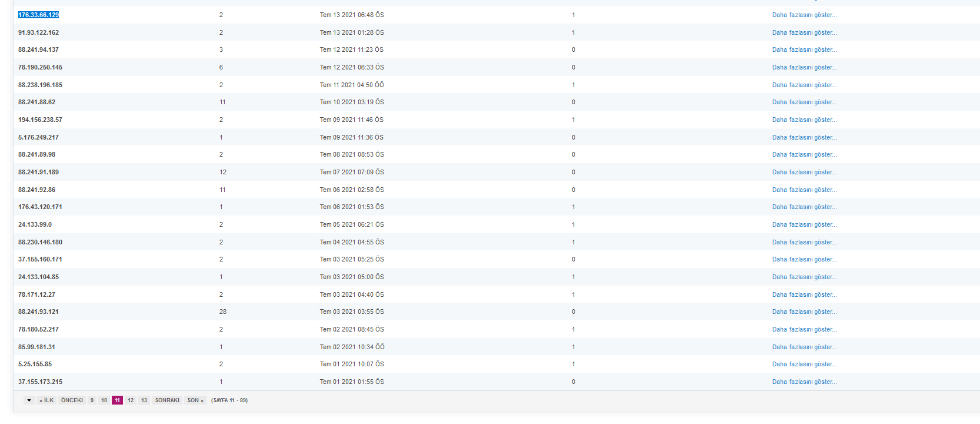The width and height of the screenshot is (980, 424).
Task: Open the pagination dropdown arrow
Action: (x=29, y=400)
